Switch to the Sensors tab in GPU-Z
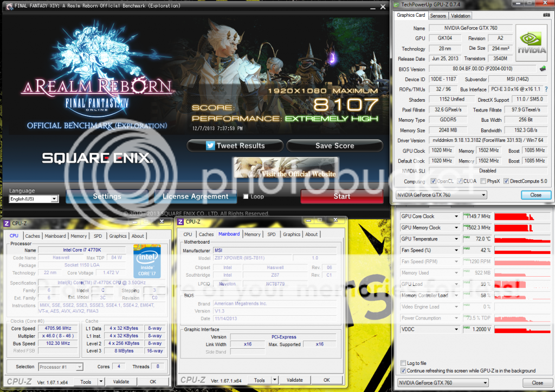The width and height of the screenshot is (555, 392). point(438,16)
